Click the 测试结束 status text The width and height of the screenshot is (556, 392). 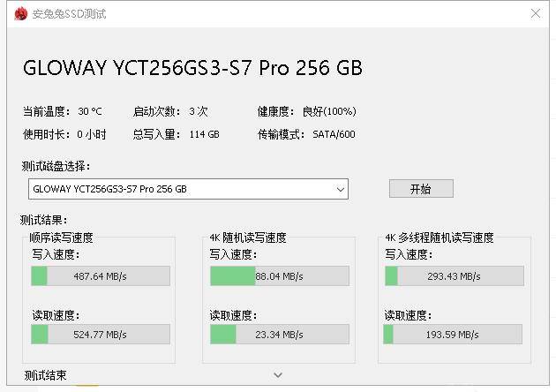click(x=46, y=374)
